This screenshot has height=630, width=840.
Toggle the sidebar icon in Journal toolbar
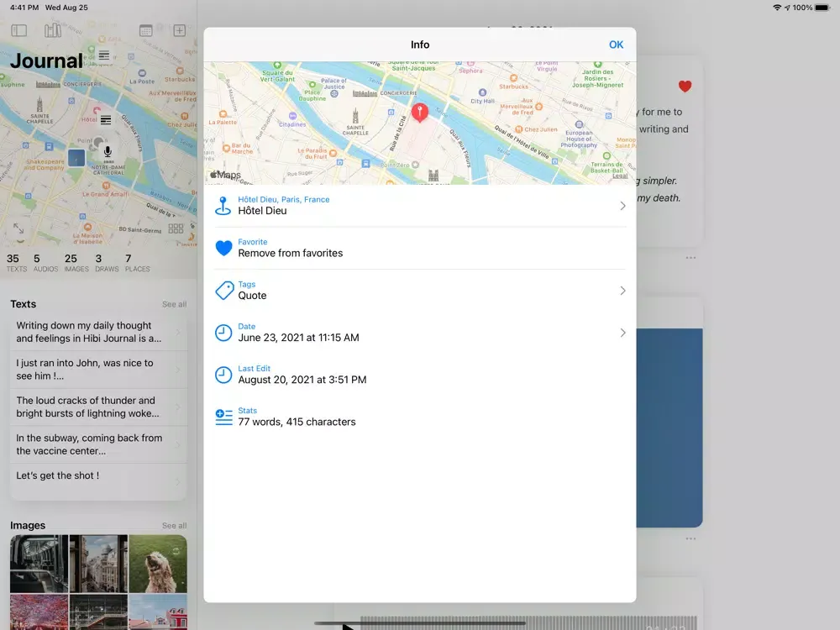(18, 30)
